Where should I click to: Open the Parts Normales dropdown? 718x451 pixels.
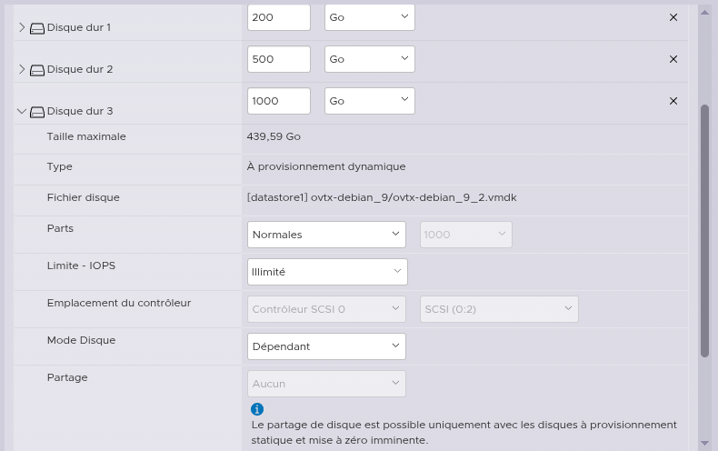tap(326, 234)
